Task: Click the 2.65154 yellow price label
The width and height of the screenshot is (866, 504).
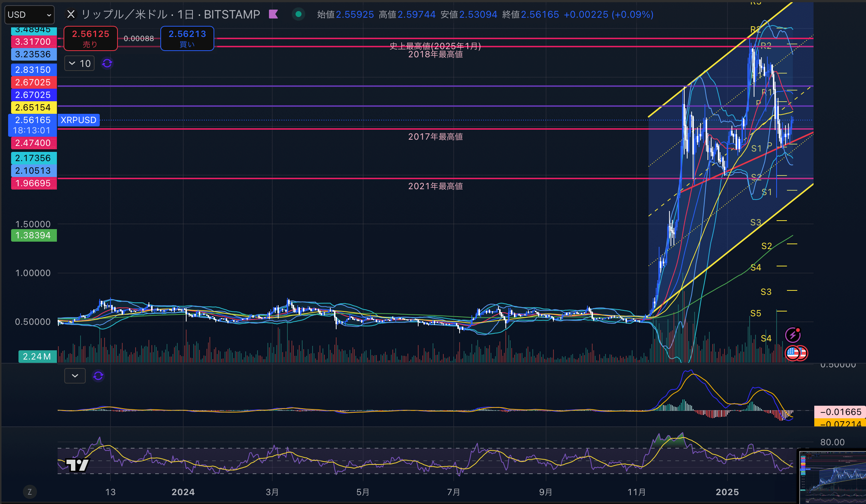Action: 34,108
